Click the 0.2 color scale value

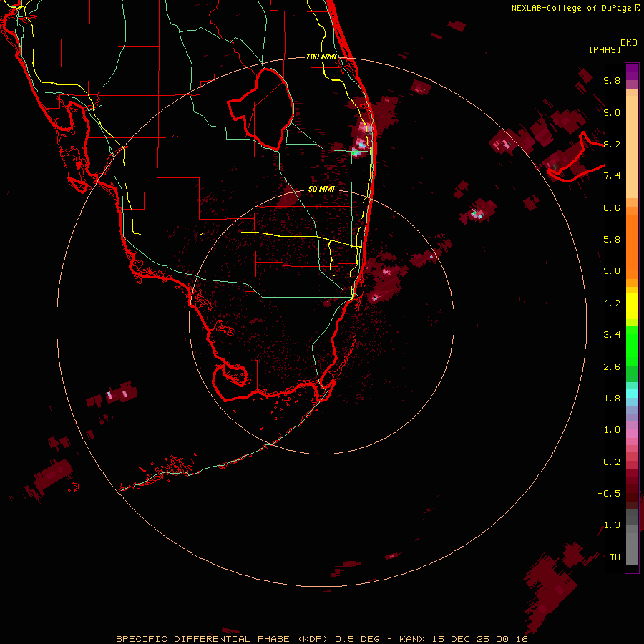click(x=612, y=462)
